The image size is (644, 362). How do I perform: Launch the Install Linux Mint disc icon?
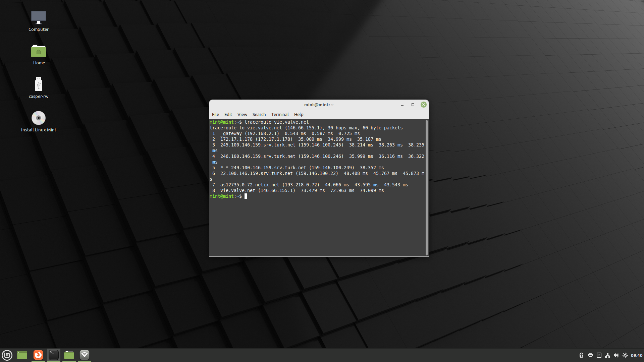[x=39, y=121]
